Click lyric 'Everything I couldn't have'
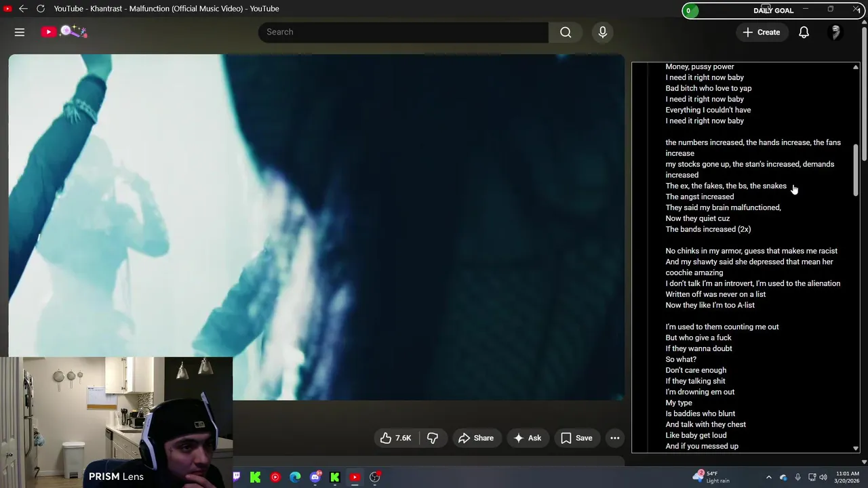Image resolution: width=868 pixels, height=488 pixels. click(x=708, y=110)
